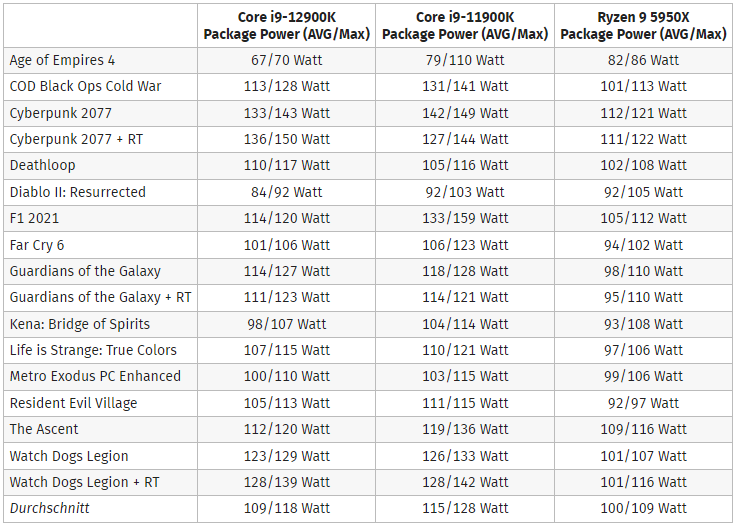Click Metro Exodus PC Enhanced label
This screenshot has height=528, width=734.
click(x=95, y=377)
